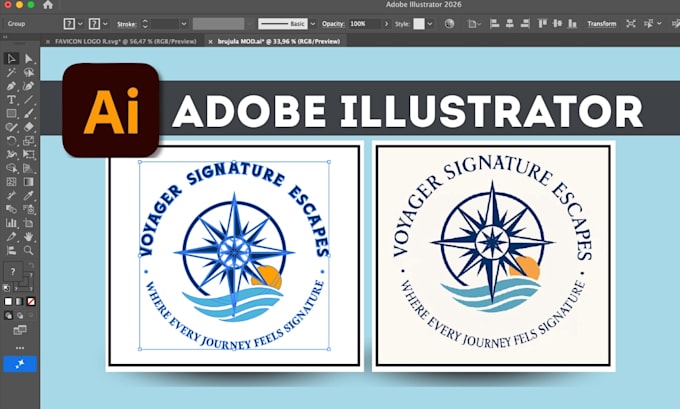This screenshot has height=409, width=680.
Task: Select the Shape Builder tool
Action: tap(11, 168)
